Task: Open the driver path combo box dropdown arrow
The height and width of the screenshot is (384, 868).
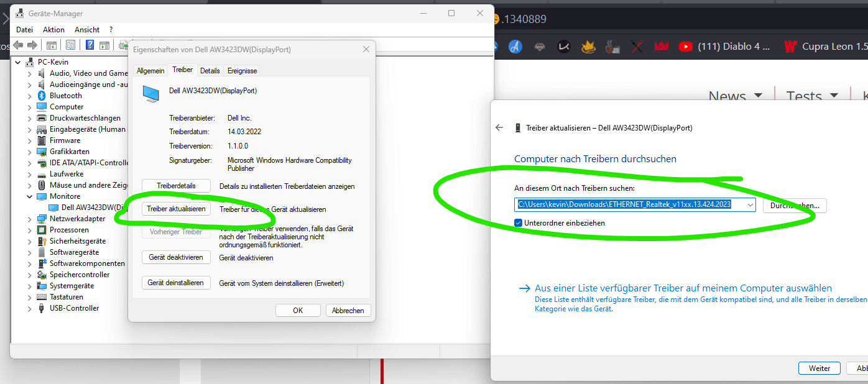Action: pyautogui.click(x=750, y=205)
